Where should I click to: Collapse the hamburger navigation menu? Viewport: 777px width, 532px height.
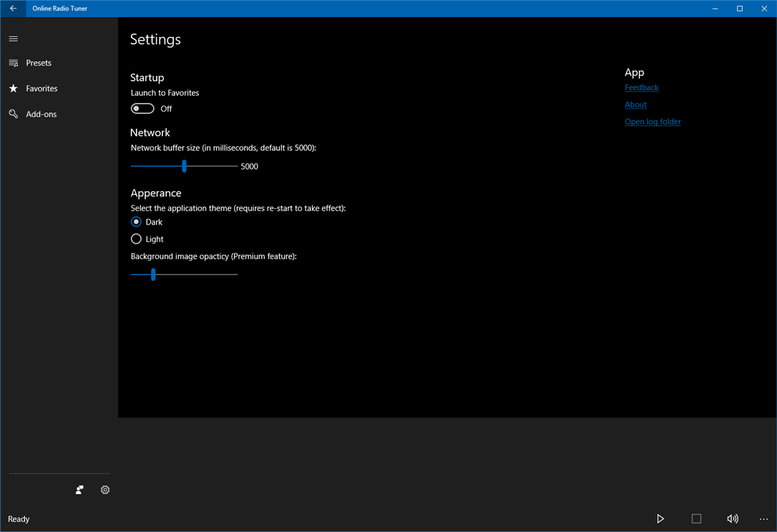click(13, 39)
